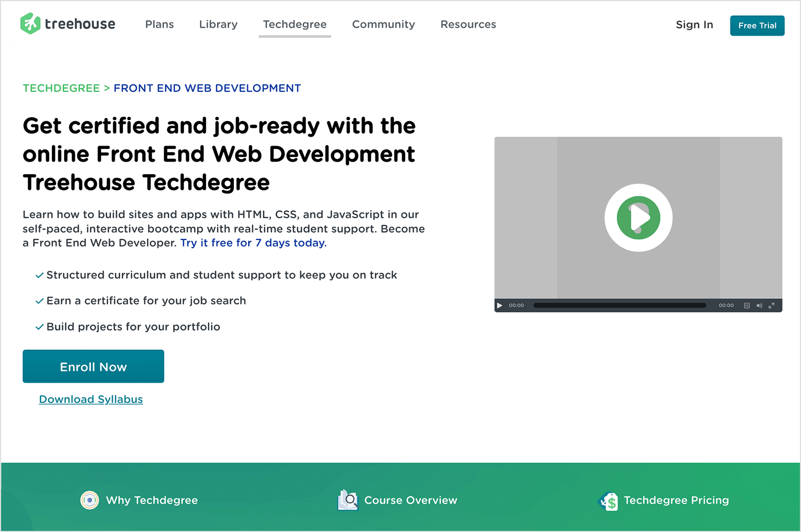Click the checkmark beside 'Build projects'
Image resolution: width=801 pixels, height=532 pixels.
tap(40, 327)
